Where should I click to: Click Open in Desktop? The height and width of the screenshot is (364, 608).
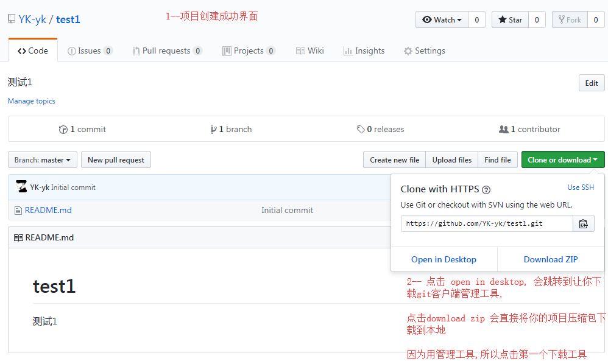[444, 259]
